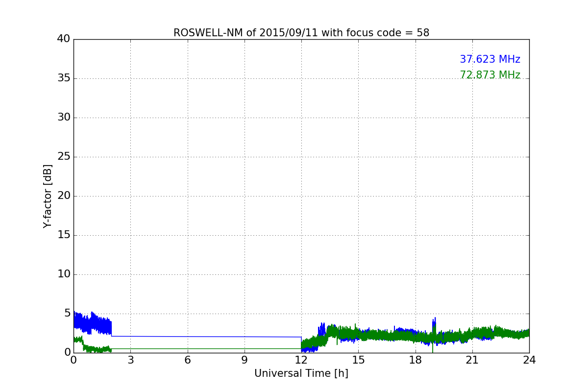Click x-axis tick label 21
The image size is (588, 392).
point(472,360)
